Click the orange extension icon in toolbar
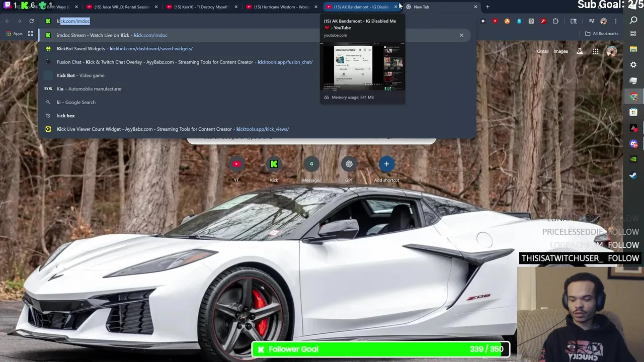Screen dimensions: 644x362 (x=507, y=21)
